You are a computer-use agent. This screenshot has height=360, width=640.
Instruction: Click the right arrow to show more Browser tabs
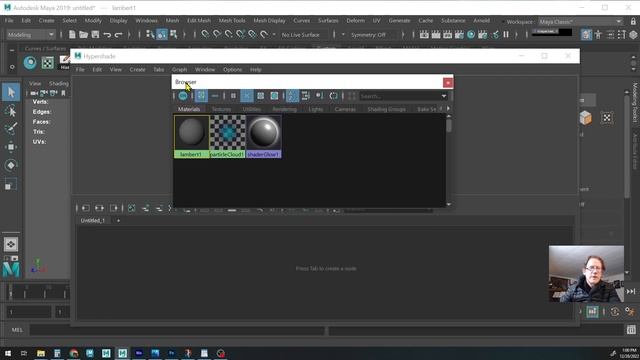tap(448, 109)
